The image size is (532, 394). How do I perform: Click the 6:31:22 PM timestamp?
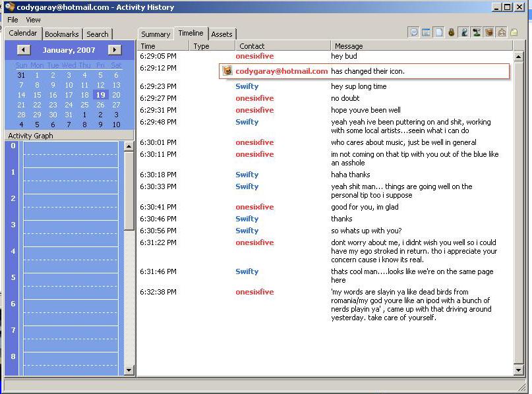pyautogui.click(x=158, y=242)
